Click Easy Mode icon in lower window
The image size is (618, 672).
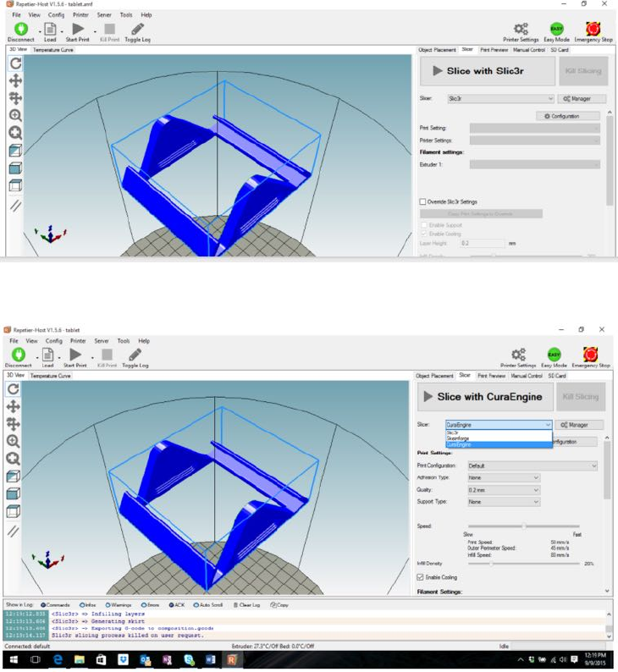555,355
